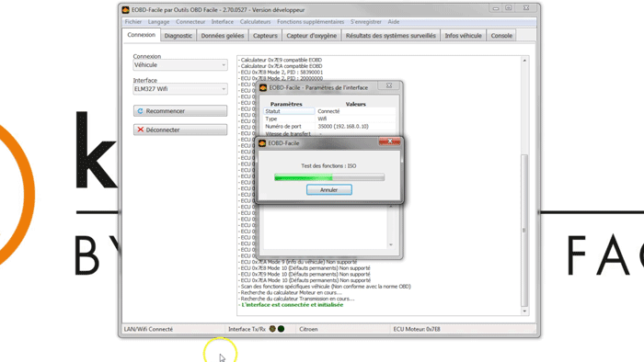Click the Valeurs column header
The width and height of the screenshot is (644, 362).
click(356, 104)
